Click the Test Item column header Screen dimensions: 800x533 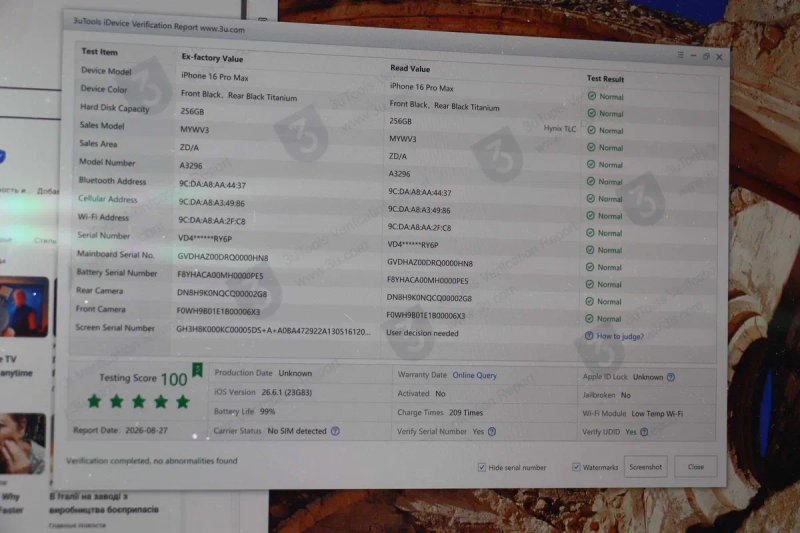99,52
